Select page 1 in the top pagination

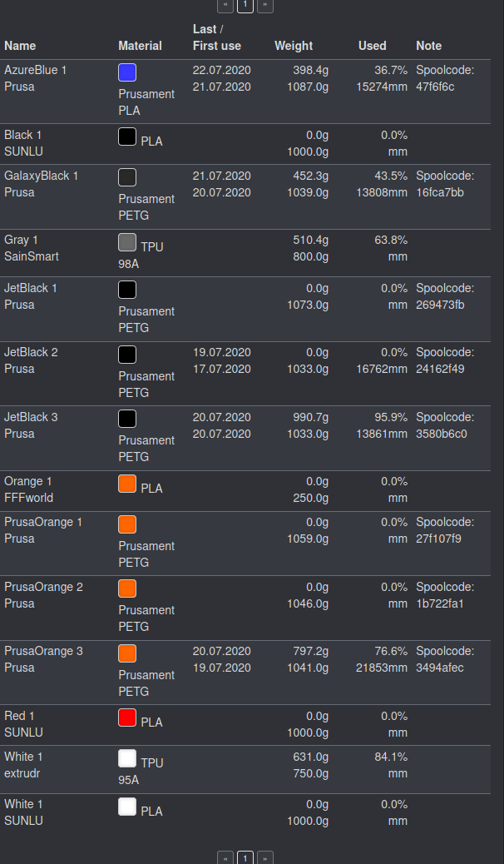click(x=245, y=6)
